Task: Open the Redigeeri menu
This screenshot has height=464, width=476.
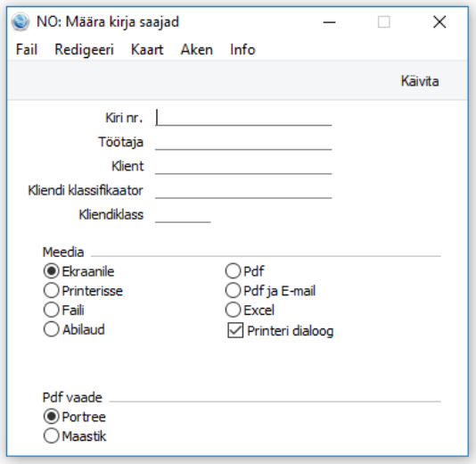Action: click(x=84, y=50)
